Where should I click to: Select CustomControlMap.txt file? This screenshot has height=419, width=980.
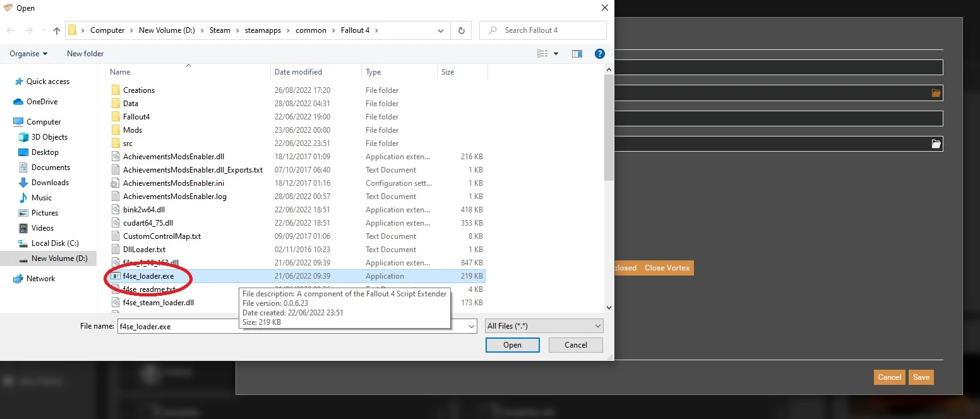tap(162, 236)
